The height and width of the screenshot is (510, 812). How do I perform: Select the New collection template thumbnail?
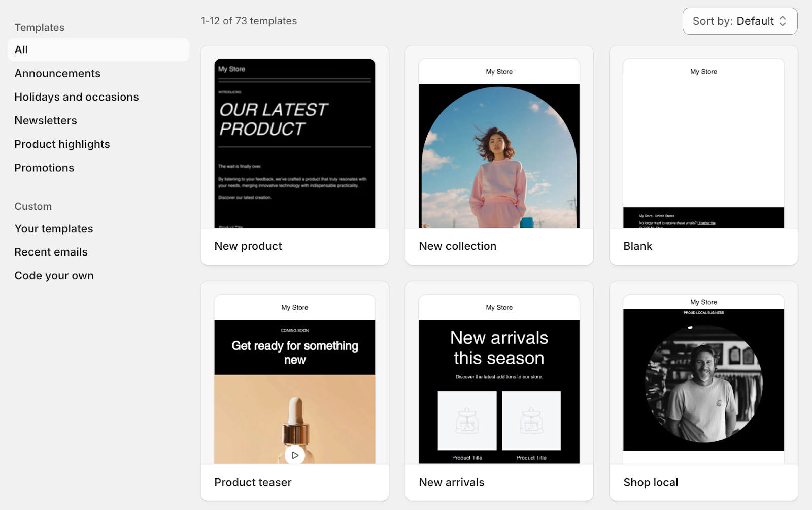[499, 143]
